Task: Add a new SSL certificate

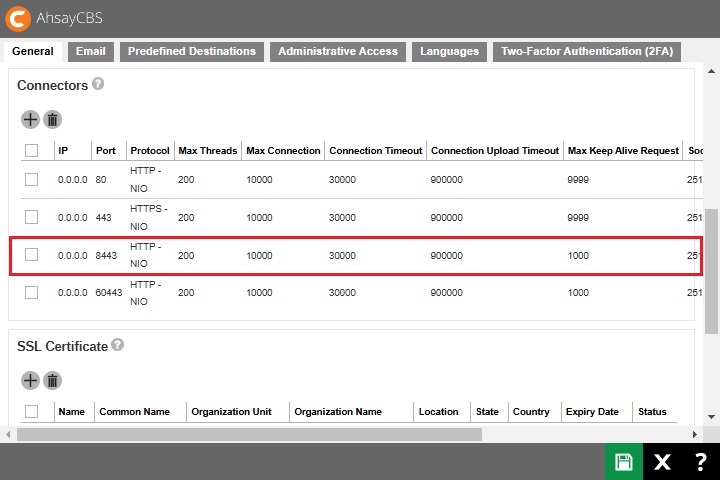Action: pos(30,380)
